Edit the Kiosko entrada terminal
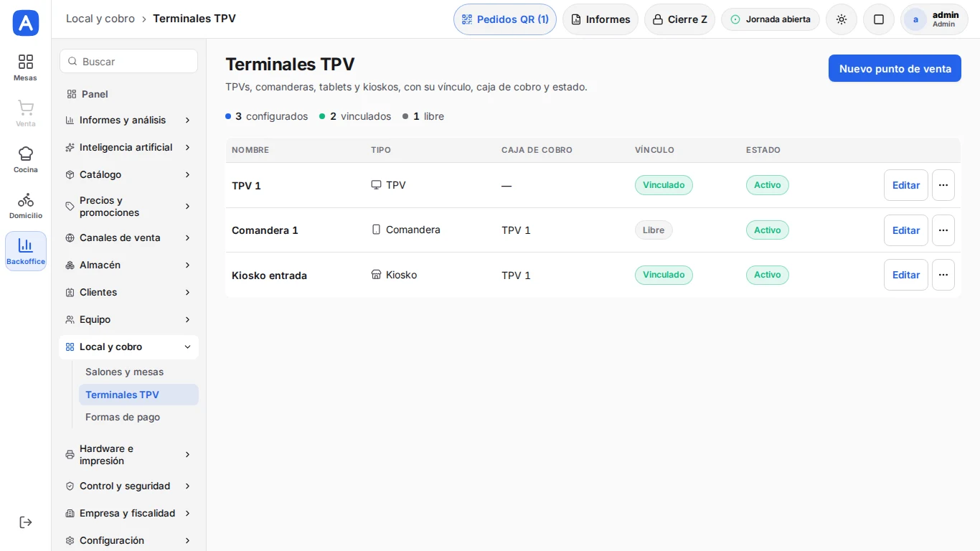 click(906, 275)
